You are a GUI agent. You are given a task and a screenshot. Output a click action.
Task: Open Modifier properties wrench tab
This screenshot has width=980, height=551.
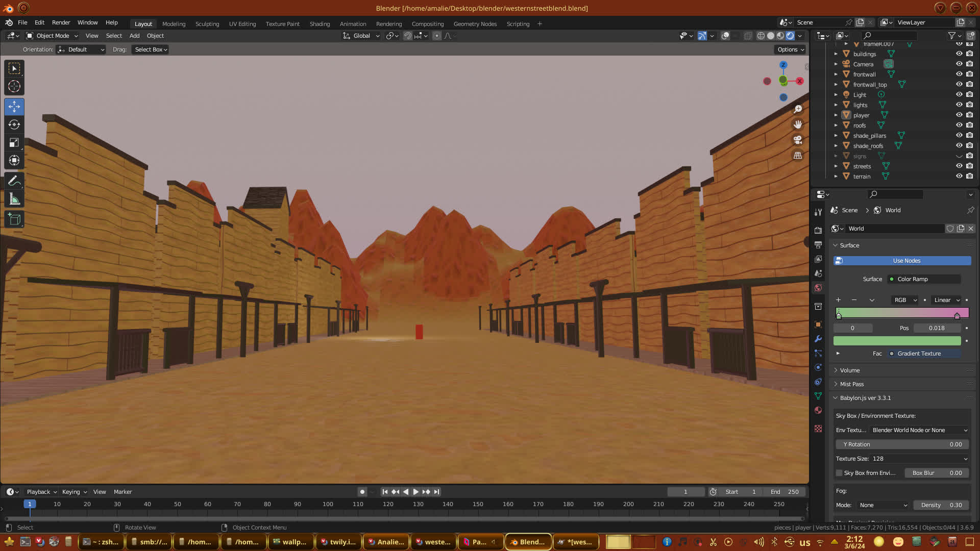pos(818,339)
